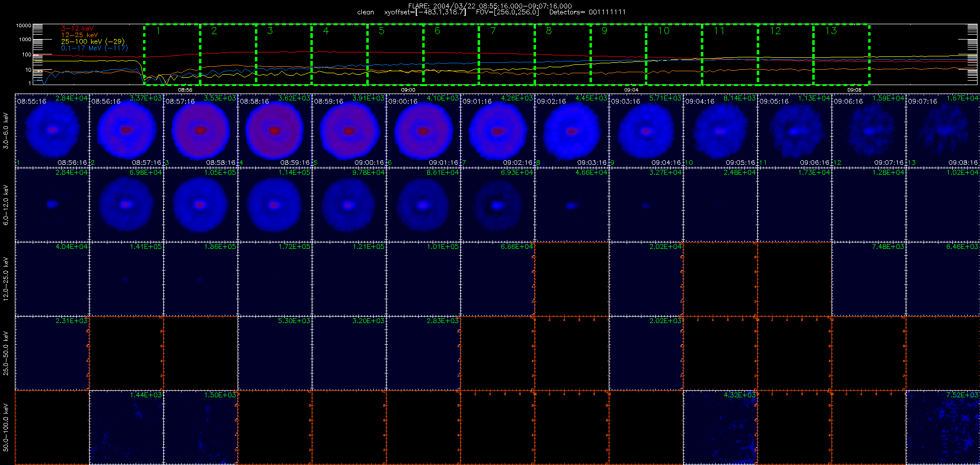Pick the 6-12 keV image with peak 8.61E+04
Viewport: 980px width, 465px height.
tap(423, 205)
